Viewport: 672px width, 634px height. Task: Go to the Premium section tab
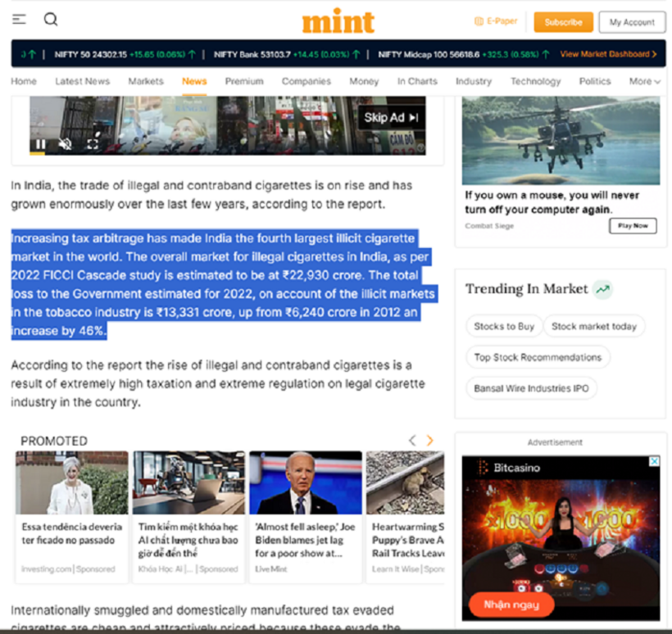244,81
